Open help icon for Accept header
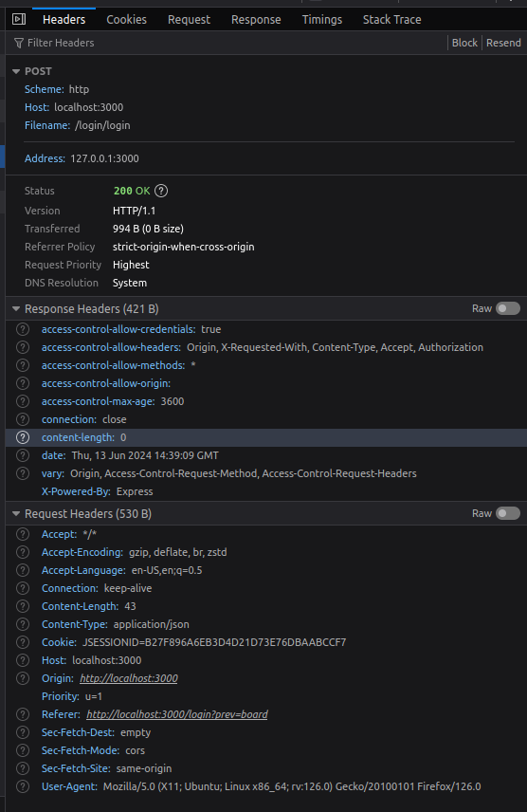 pos(23,534)
